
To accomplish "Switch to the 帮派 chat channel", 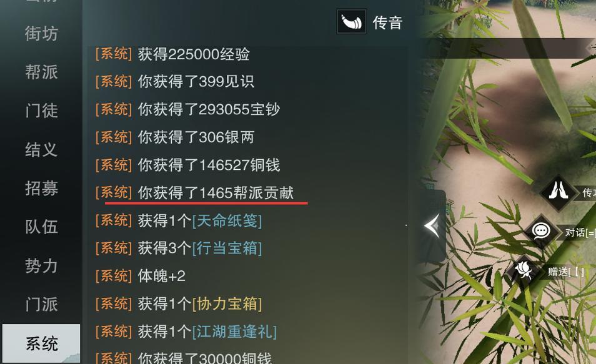I will point(41,72).
